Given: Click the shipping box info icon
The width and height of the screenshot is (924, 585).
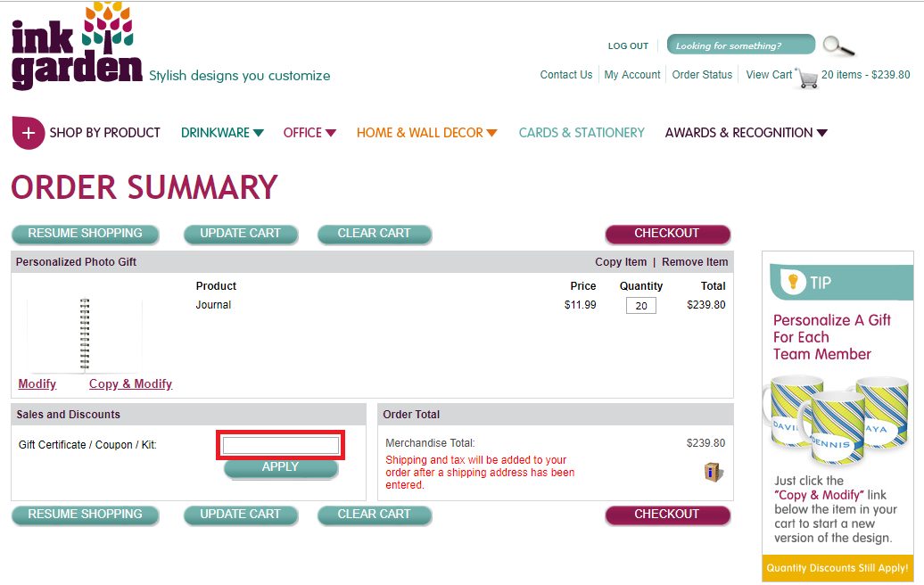Looking at the screenshot, I should 713,472.
